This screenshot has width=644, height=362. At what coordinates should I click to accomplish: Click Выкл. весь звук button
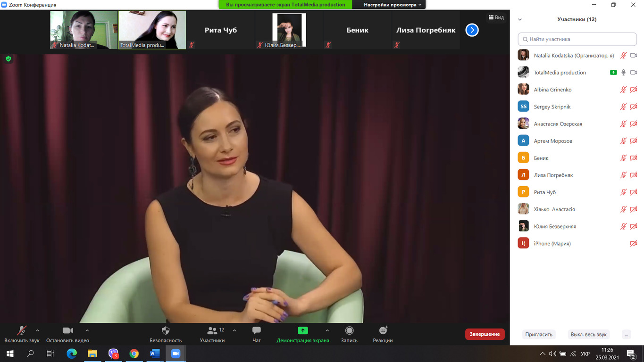(x=588, y=334)
